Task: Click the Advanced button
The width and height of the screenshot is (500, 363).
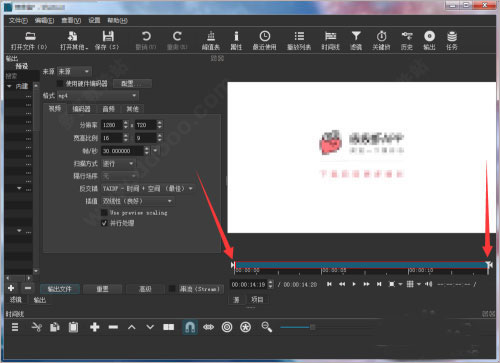Action: coord(145,289)
